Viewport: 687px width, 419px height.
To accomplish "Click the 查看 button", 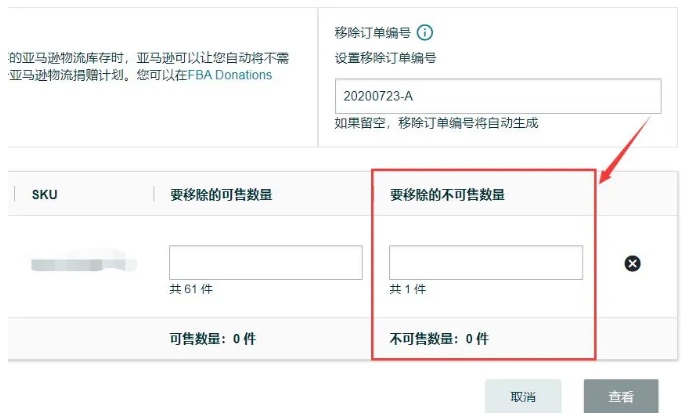I will (x=621, y=396).
